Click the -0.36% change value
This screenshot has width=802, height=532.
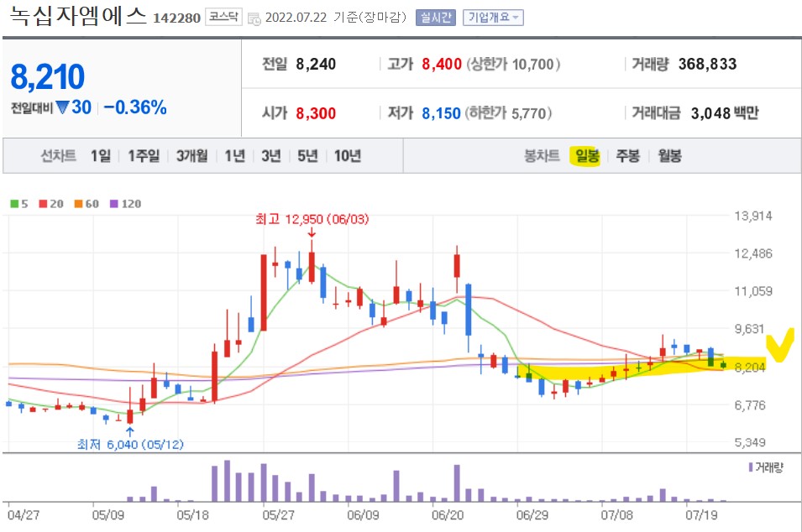135,107
